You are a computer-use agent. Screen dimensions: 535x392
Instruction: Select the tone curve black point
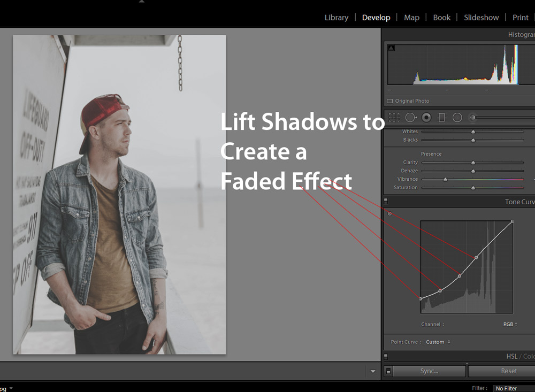click(x=421, y=299)
